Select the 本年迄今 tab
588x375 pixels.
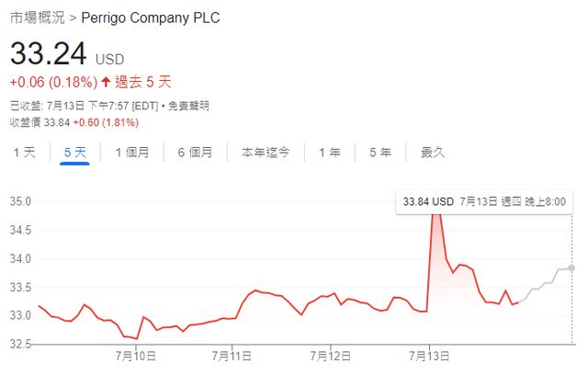(x=266, y=153)
